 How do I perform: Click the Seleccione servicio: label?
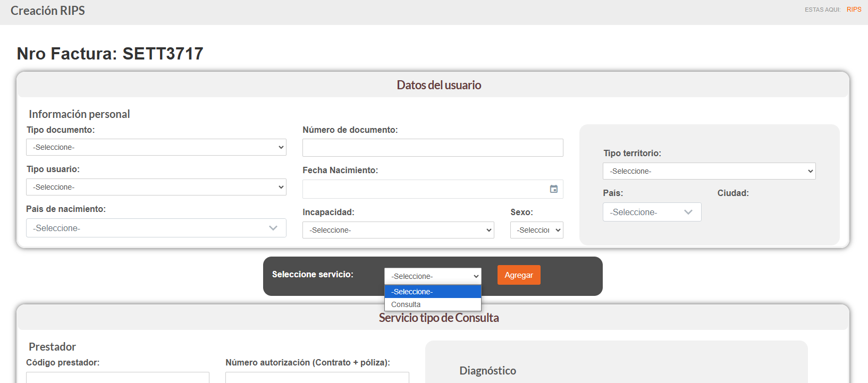(x=313, y=274)
